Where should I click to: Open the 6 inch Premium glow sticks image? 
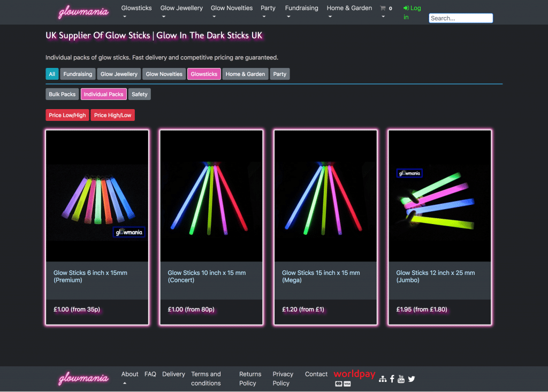pyautogui.click(x=97, y=196)
